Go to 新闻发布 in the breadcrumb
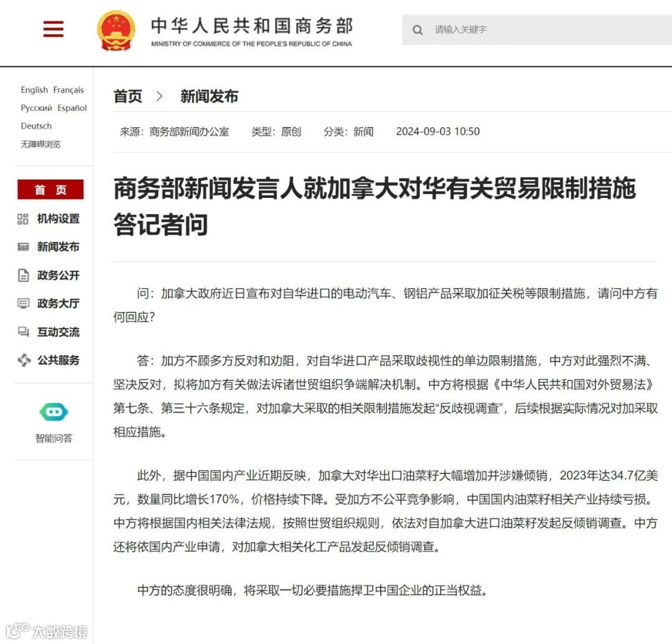This screenshot has height=644, width=672. click(x=209, y=96)
